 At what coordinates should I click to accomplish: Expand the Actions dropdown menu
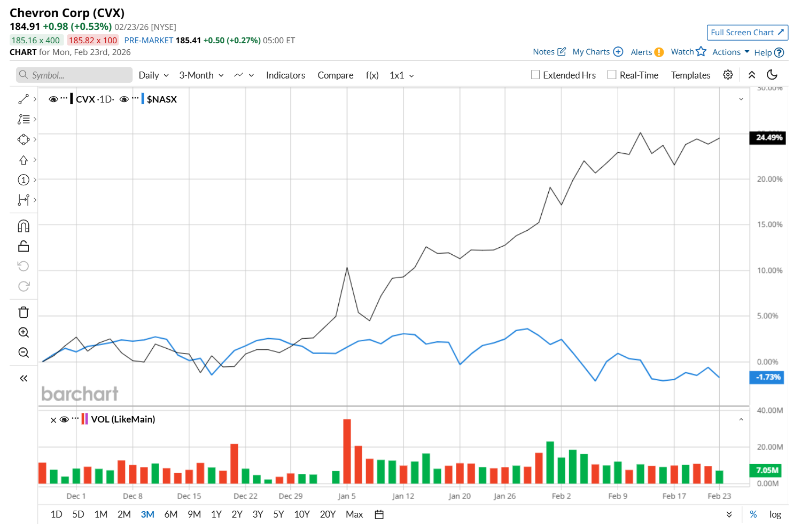pyautogui.click(x=731, y=52)
